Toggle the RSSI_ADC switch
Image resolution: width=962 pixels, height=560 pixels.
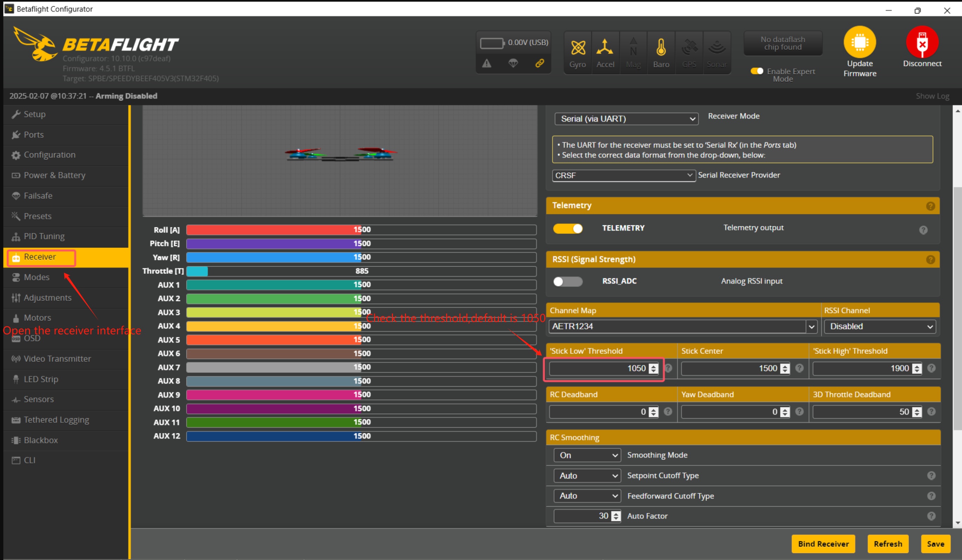[568, 282]
